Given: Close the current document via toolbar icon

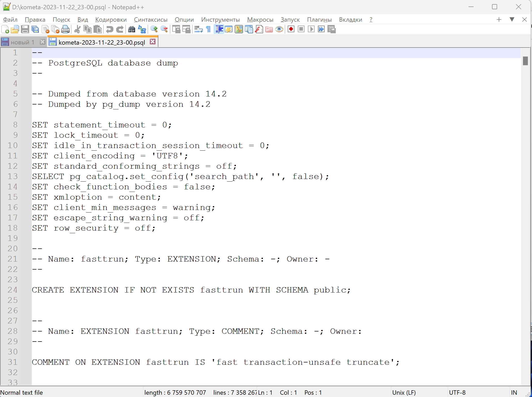Looking at the screenshot, I should click(x=45, y=29).
